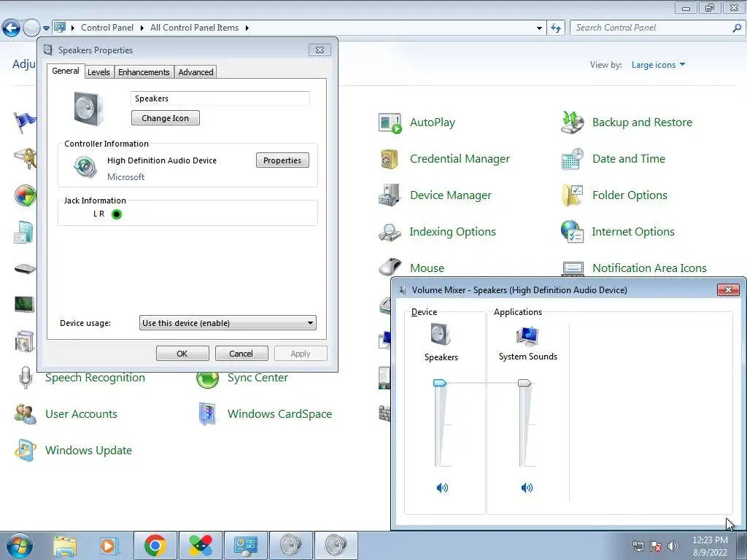Open Backup and Restore icon
This screenshot has height=560, width=747.
click(572, 122)
